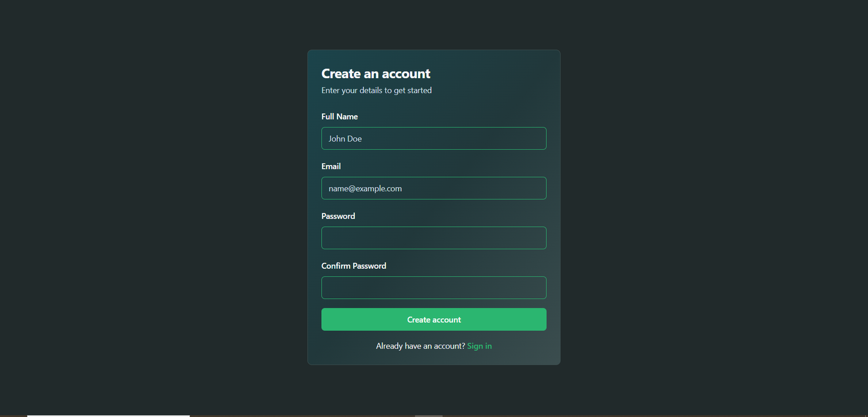Click the Email field label
868x417 pixels.
coord(331,166)
